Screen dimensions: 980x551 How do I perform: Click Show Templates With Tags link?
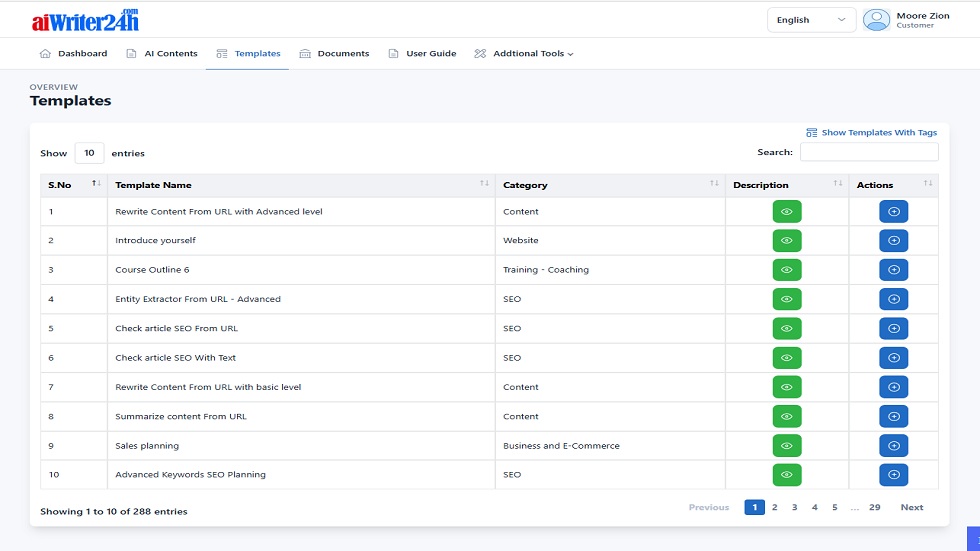tap(871, 133)
